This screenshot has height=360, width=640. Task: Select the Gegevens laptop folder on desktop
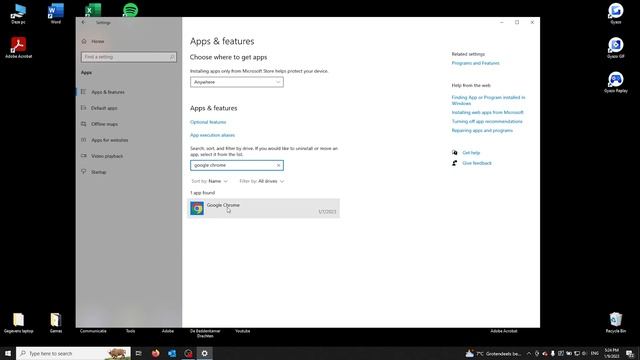[x=18, y=322]
